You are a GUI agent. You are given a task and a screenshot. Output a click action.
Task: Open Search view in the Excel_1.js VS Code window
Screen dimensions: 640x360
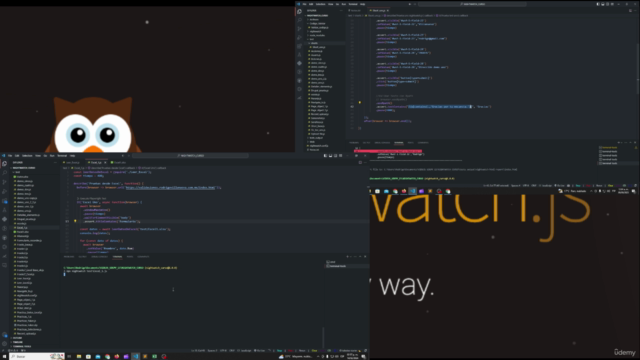pyautogui.click(x=4, y=173)
